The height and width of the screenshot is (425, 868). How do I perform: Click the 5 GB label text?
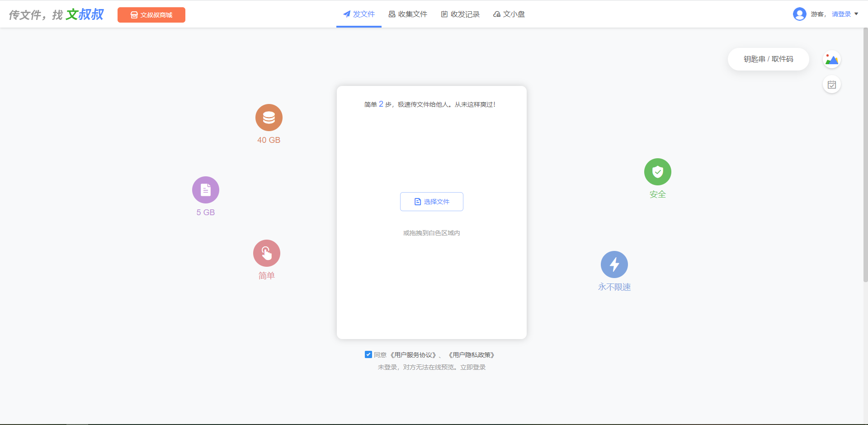click(x=206, y=212)
